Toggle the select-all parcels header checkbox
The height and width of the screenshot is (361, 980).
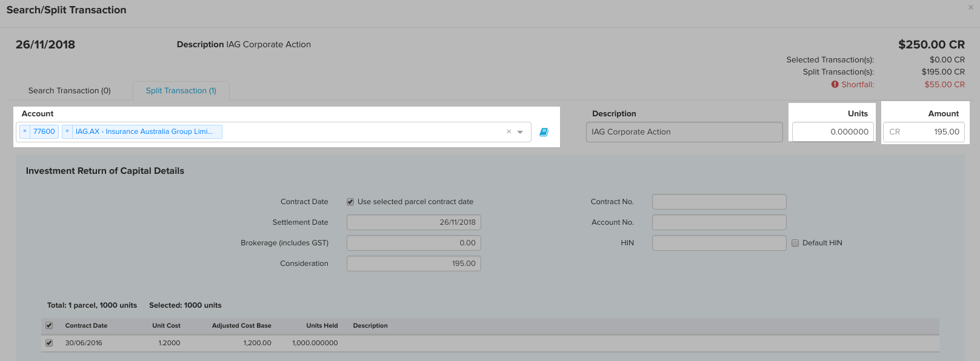tap(49, 326)
